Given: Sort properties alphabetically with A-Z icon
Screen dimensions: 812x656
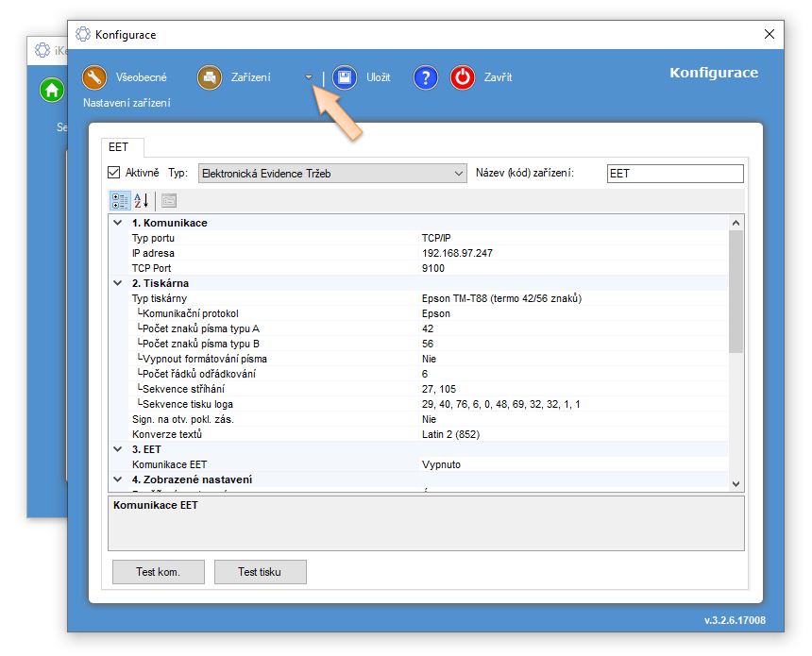Looking at the screenshot, I should [141, 200].
